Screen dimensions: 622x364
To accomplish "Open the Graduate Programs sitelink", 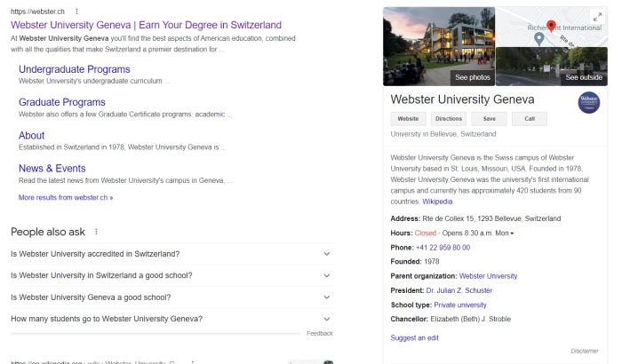I will [x=62, y=102].
